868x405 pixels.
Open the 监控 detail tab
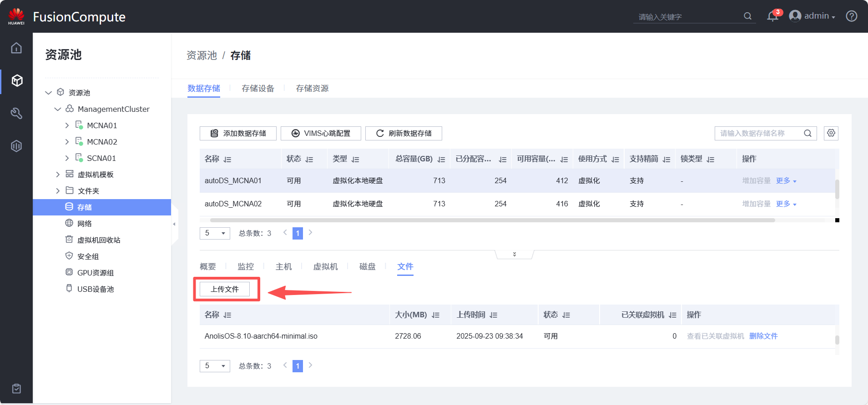click(246, 266)
